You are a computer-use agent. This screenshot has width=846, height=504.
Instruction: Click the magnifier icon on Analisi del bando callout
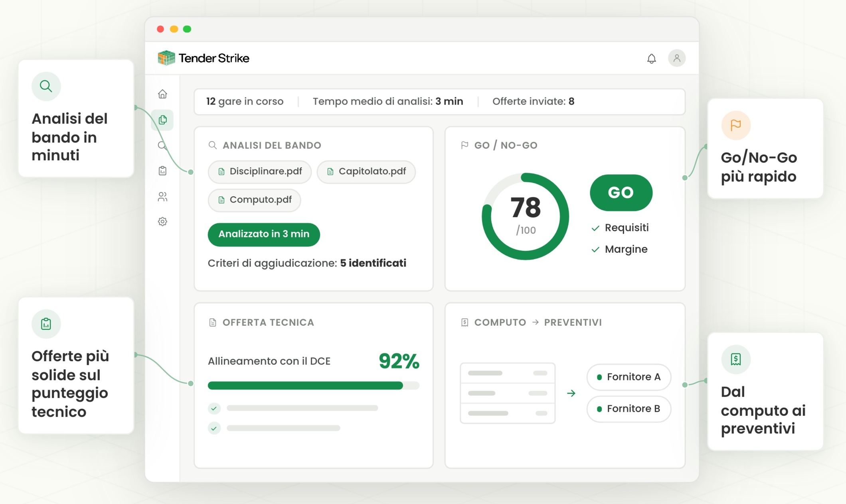(x=46, y=86)
